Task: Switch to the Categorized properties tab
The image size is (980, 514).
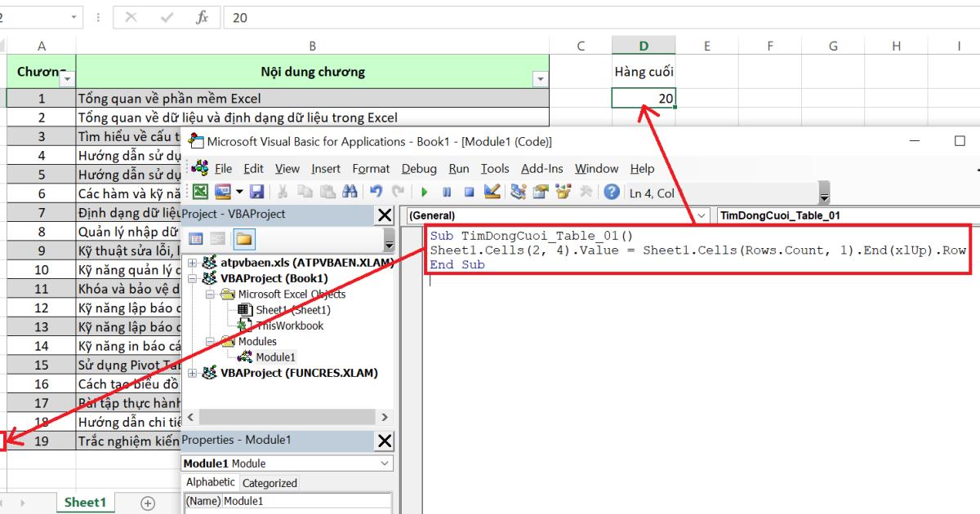Action: (269, 482)
